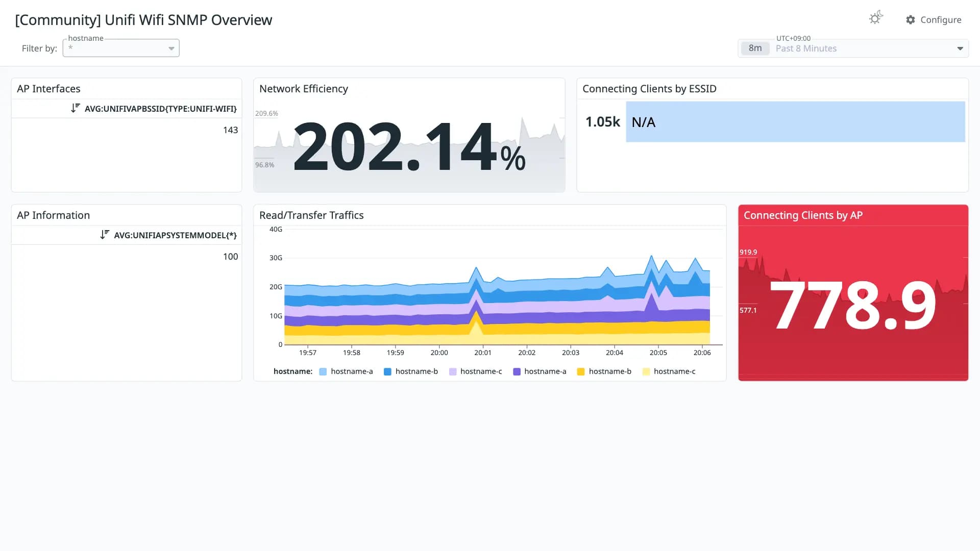The width and height of the screenshot is (980, 551).
Task: Click sort icon beside AVG:UNIFIVAPBSSID column
Action: [x=75, y=108]
